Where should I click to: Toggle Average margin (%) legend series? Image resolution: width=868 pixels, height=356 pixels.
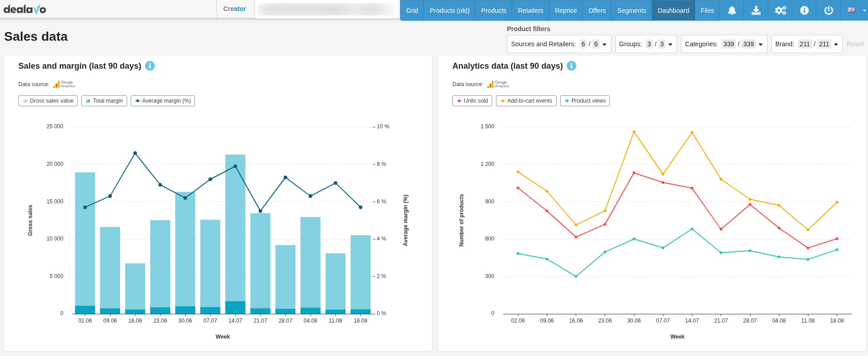click(x=162, y=101)
